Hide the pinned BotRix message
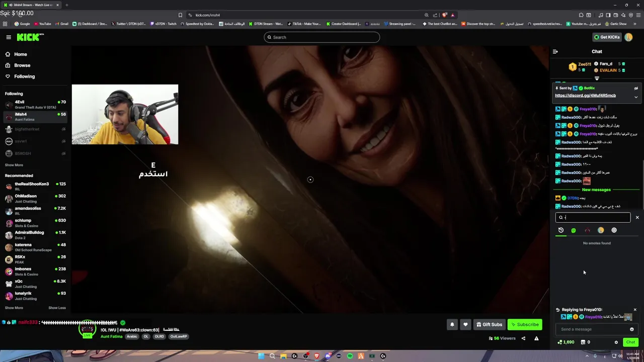Viewport: 644px width, 362px height. point(636,88)
